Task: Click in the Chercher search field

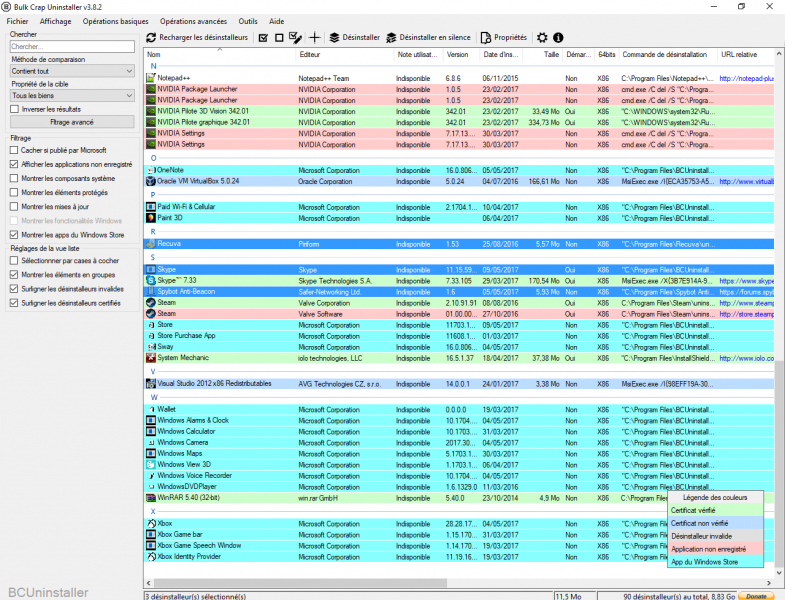Action: [72, 47]
